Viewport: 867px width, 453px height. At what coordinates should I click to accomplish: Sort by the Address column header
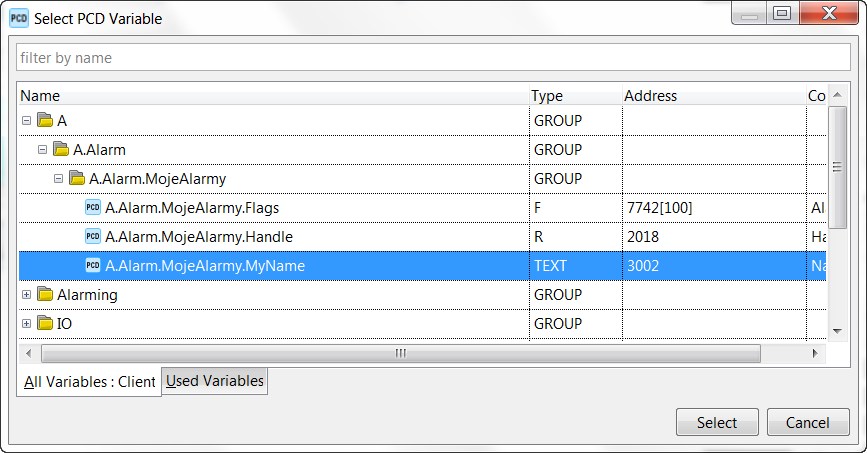(714, 96)
